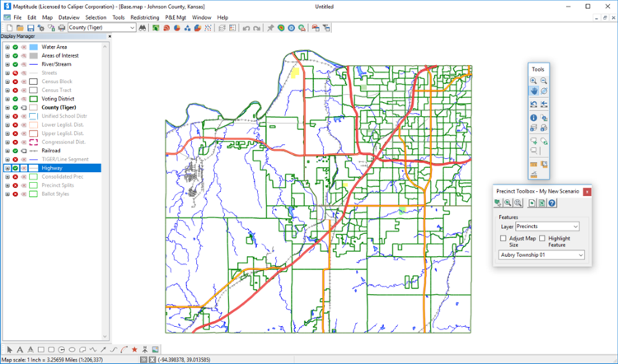Select the County (Tiger) layer row
The width and height of the screenshot is (618, 364).
(52, 108)
